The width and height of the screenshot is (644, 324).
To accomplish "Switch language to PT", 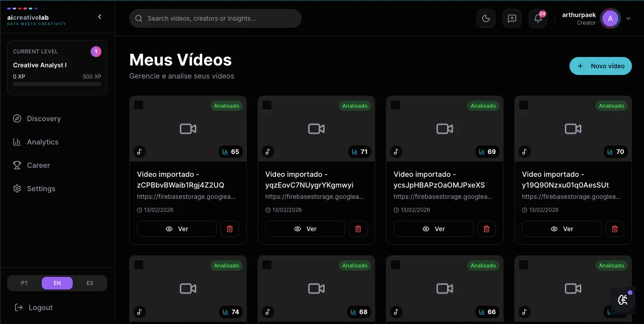I will [24, 283].
